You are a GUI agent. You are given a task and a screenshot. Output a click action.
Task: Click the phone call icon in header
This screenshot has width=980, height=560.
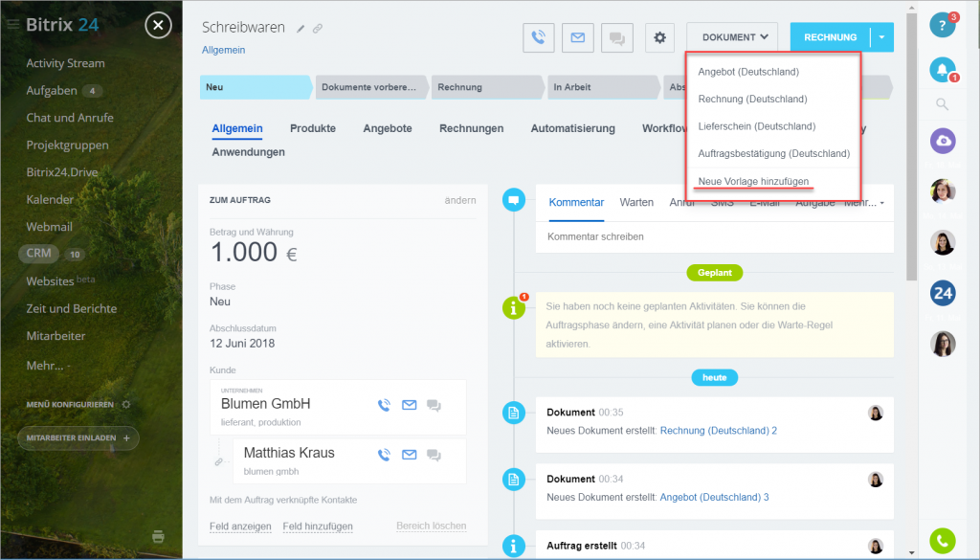click(539, 38)
